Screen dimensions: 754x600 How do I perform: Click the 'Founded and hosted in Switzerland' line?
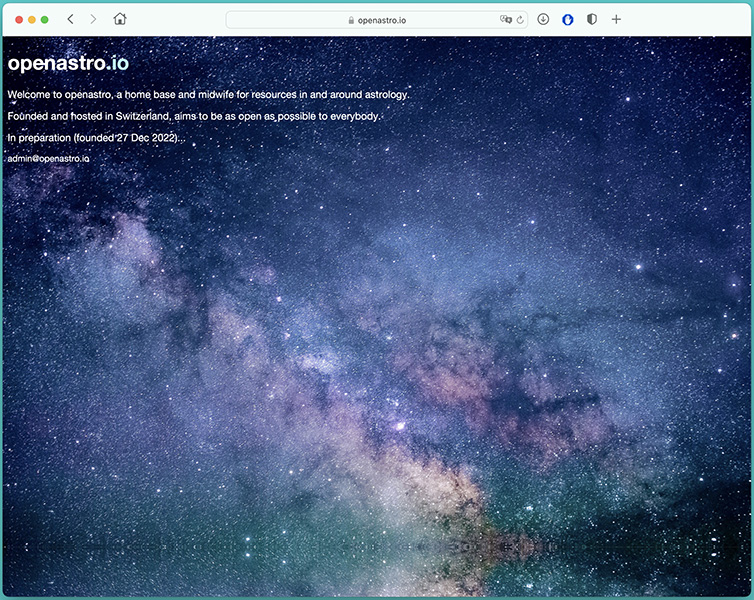(194, 116)
